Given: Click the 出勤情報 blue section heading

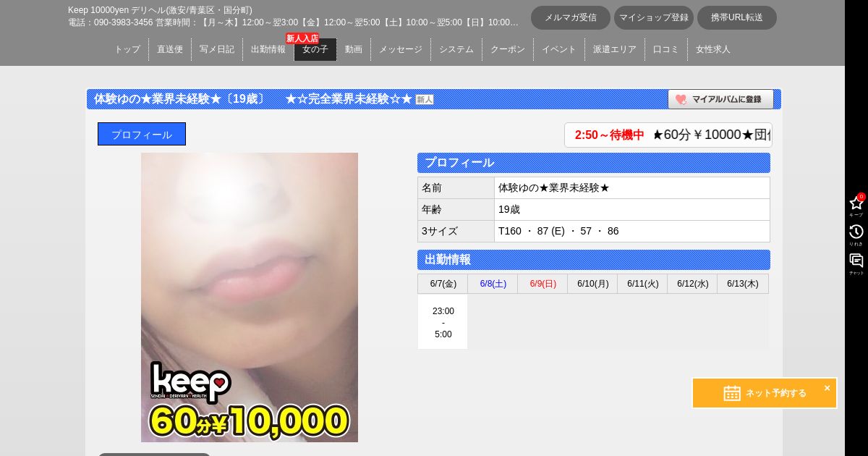Looking at the screenshot, I should pyautogui.click(x=594, y=260).
